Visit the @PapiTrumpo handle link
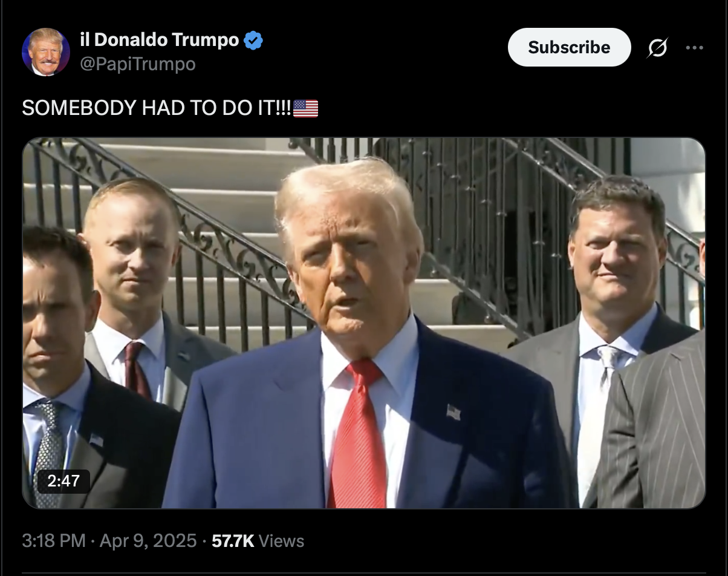728x576 pixels. [x=138, y=64]
